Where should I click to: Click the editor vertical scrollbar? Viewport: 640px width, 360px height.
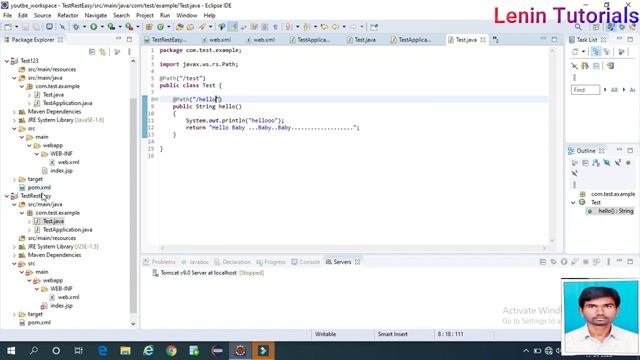point(552,145)
